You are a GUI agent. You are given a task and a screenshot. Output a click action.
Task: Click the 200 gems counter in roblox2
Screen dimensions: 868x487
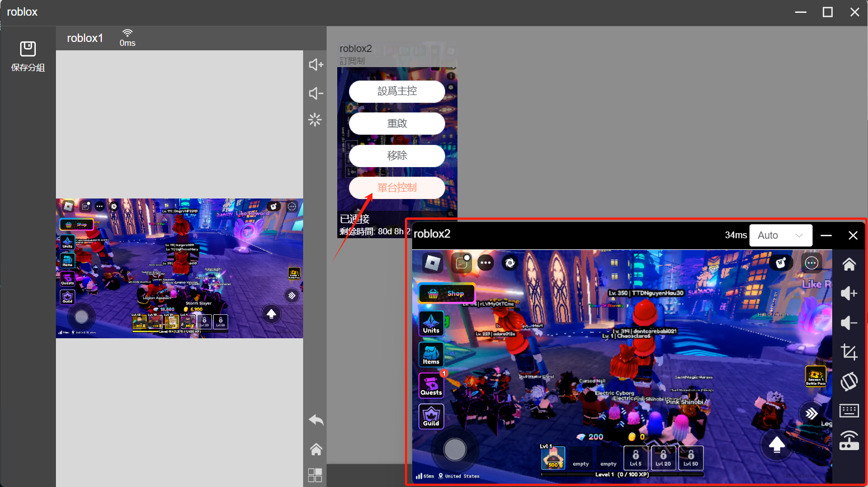point(591,437)
